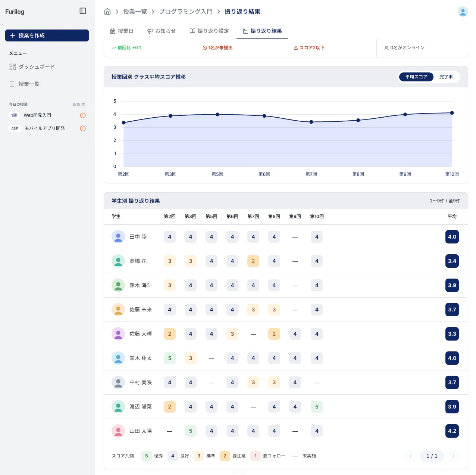Open today's class Web開発入門
Viewport: 476px width, 475px height.
tap(47, 115)
